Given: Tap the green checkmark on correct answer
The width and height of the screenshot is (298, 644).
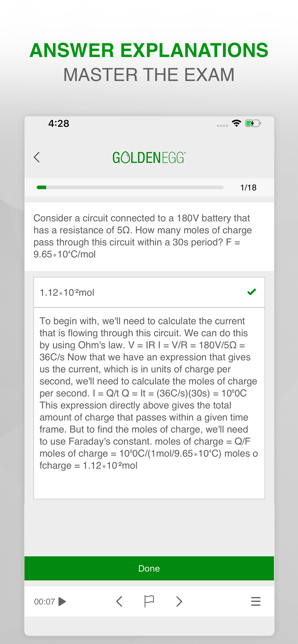Looking at the screenshot, I should pyautogui.click(x=251, y=292).
